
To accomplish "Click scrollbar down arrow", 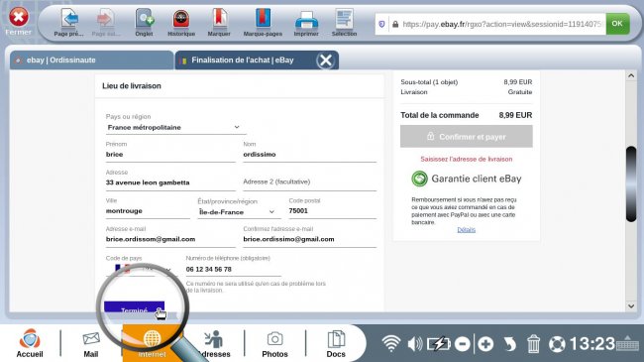I will tap(631, 306).
